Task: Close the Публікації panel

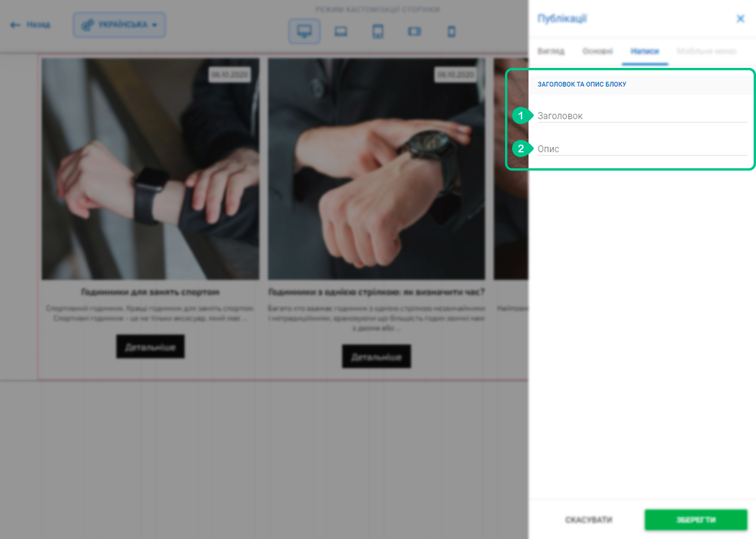Action: (x=740, y=19)
